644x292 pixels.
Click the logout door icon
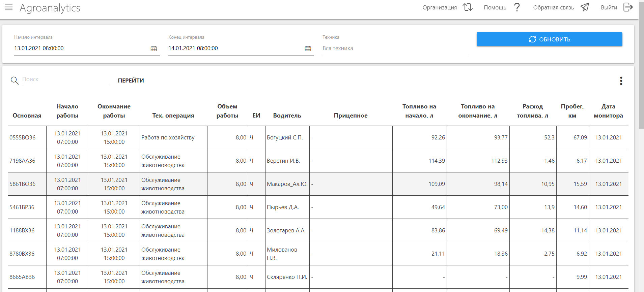click(628, 7)
